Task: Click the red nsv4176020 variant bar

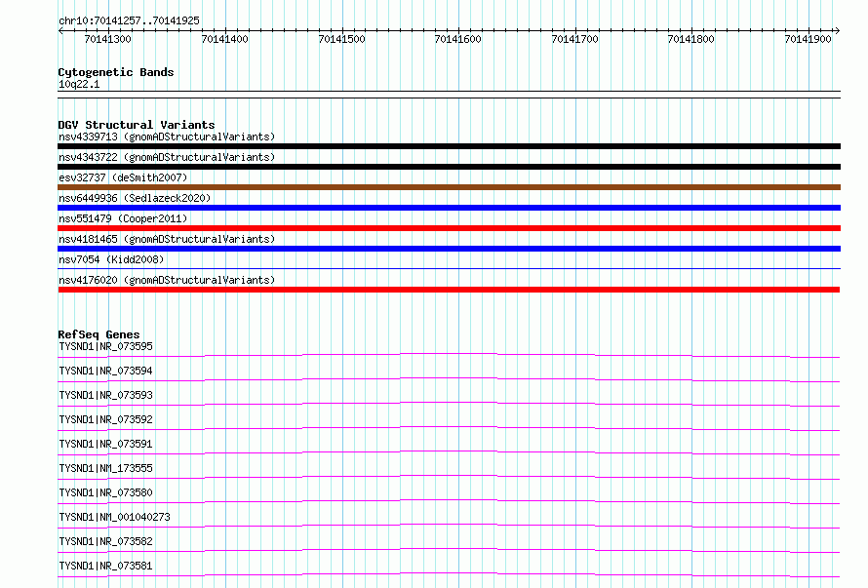Action: coord(449,290)
